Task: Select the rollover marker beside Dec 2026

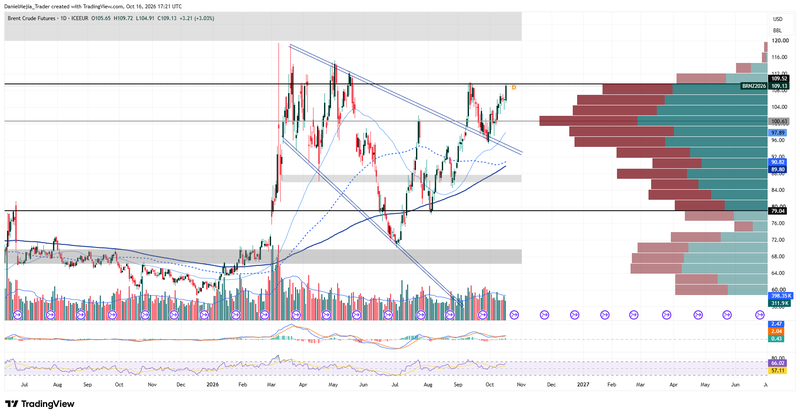Action: pyautogui.click(x=544, y=315)
